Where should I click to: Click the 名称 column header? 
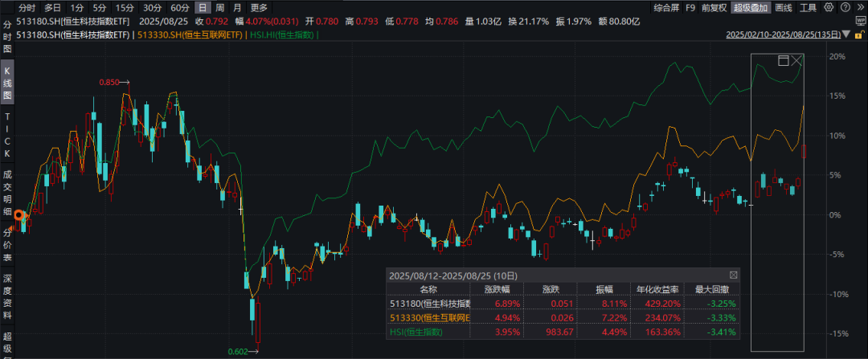click(x=428, y=289)
